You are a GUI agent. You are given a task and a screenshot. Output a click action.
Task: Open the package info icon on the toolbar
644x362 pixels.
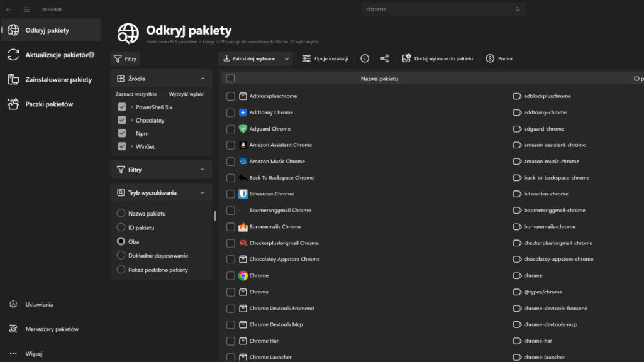tap(364, 58)
